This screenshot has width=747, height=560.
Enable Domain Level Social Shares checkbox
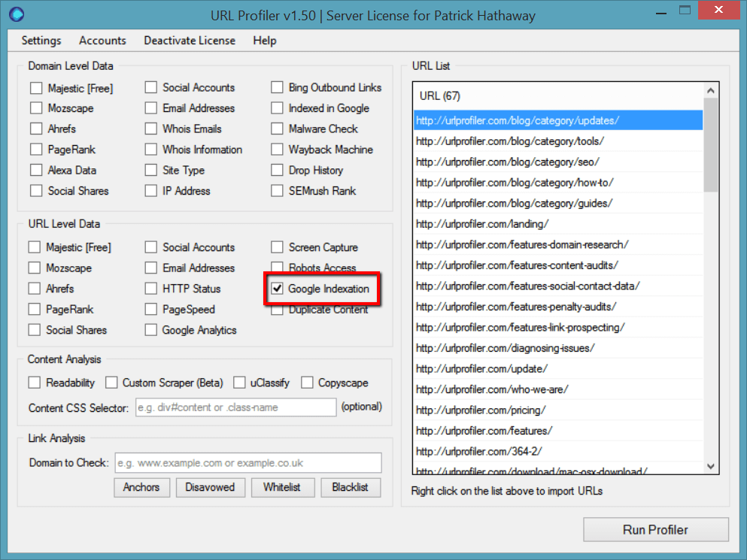36,191
